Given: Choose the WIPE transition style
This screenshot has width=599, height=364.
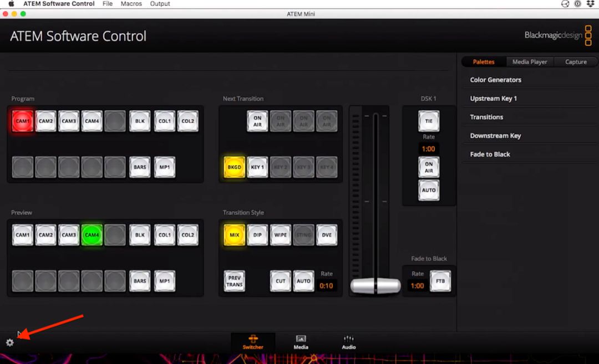Looking at the screenshot, I should point(281,235).
